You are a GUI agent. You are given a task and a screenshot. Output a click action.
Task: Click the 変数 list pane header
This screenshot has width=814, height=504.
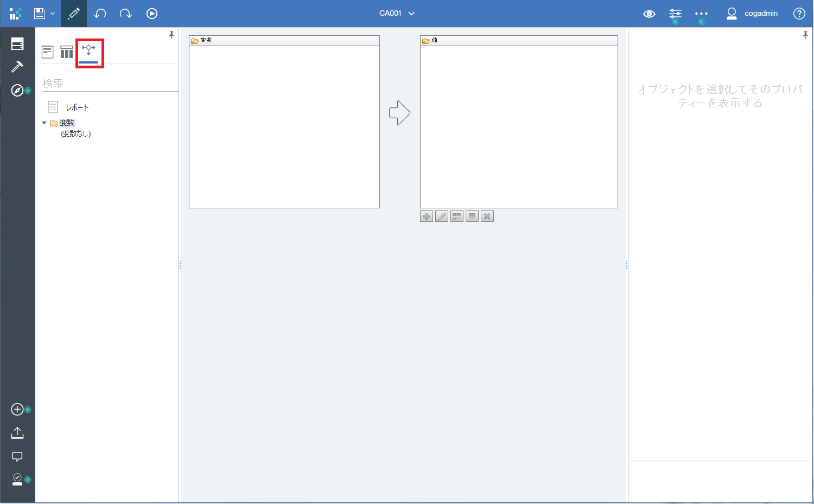click(284, 41)
